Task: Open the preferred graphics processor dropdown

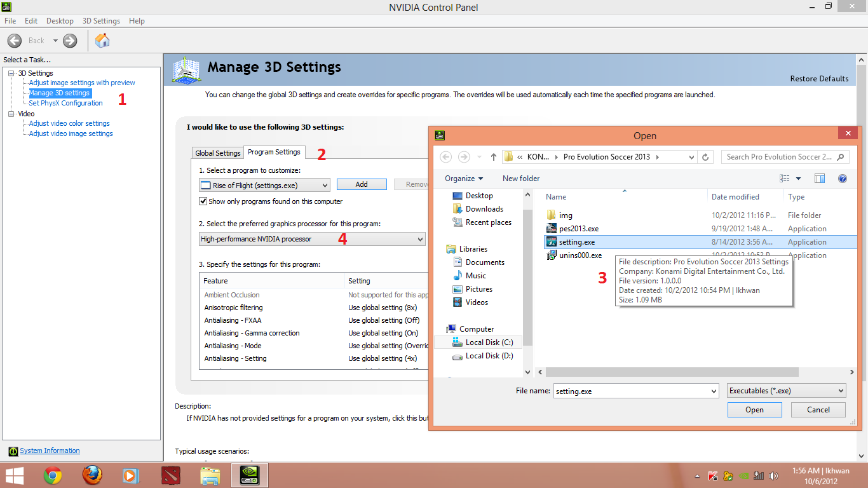Action: pos(311,239)
